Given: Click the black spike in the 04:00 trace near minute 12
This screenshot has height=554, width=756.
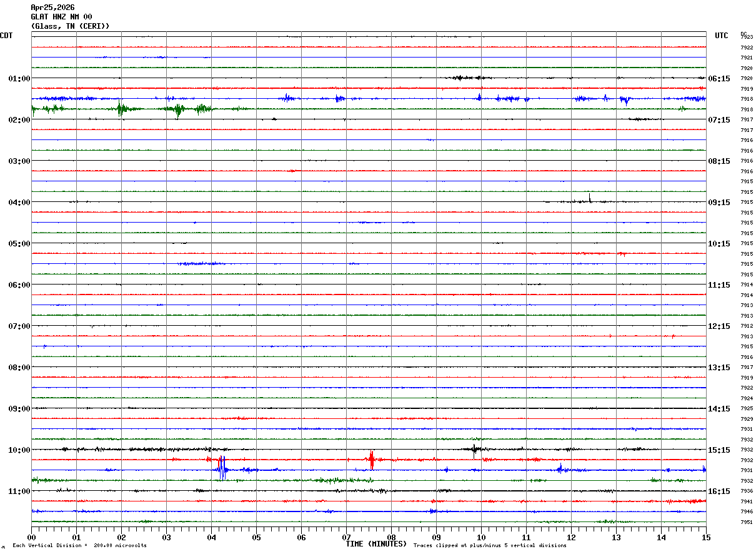Looking at the screenshot, I should click(590, 198).
